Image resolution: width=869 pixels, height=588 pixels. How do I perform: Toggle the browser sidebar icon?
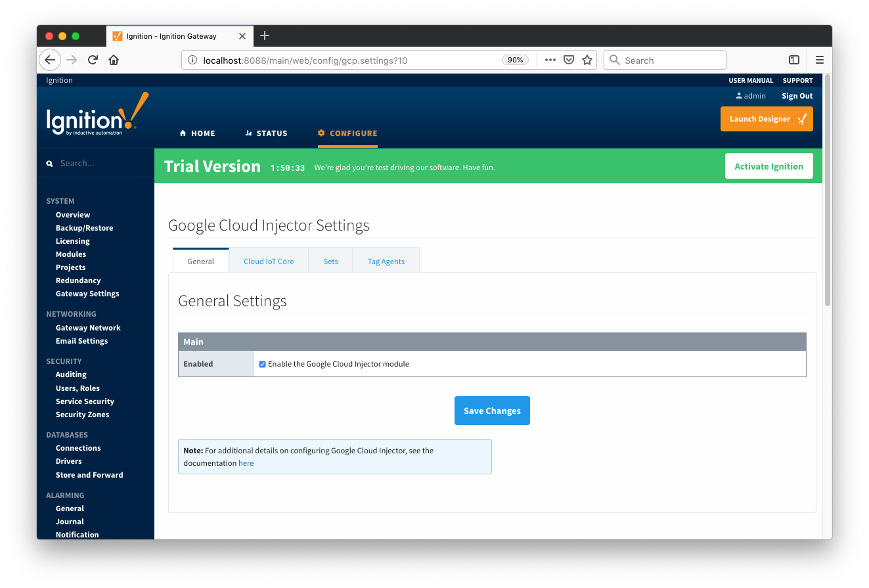793,60
